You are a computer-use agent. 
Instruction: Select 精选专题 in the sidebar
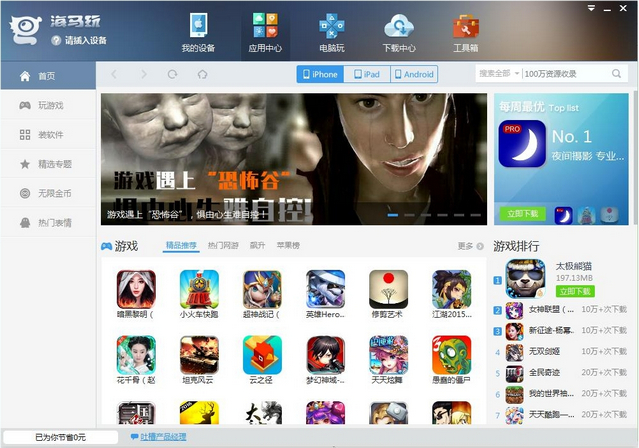pyautogui.click(x=48, y=164)
